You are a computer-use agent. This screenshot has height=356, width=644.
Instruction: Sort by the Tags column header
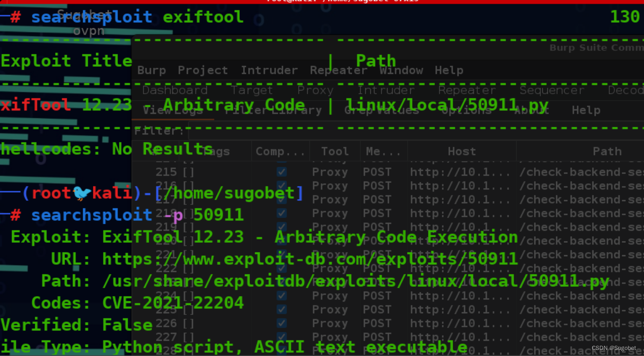click(216, 151)
